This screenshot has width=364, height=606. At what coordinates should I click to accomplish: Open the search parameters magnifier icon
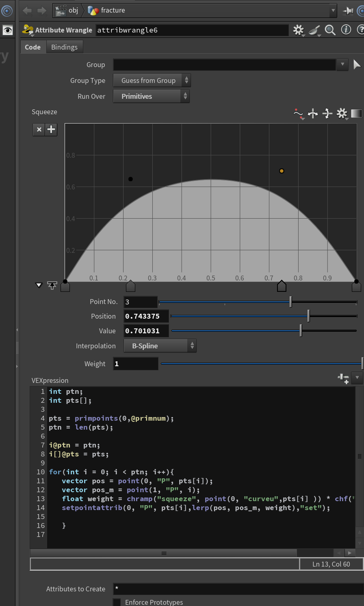pyautogui.click(x=330, y=30)
